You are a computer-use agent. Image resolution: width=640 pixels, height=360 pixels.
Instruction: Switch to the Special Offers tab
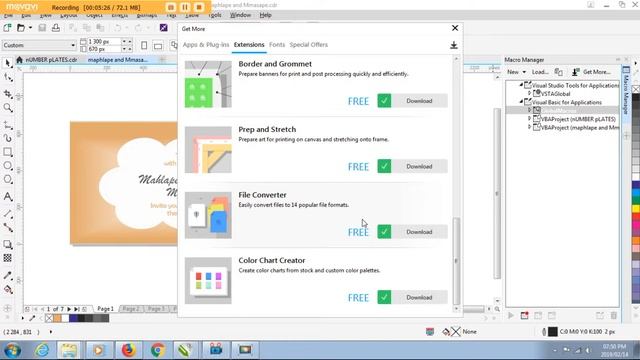pyautogui.click(x=309, y=44)
